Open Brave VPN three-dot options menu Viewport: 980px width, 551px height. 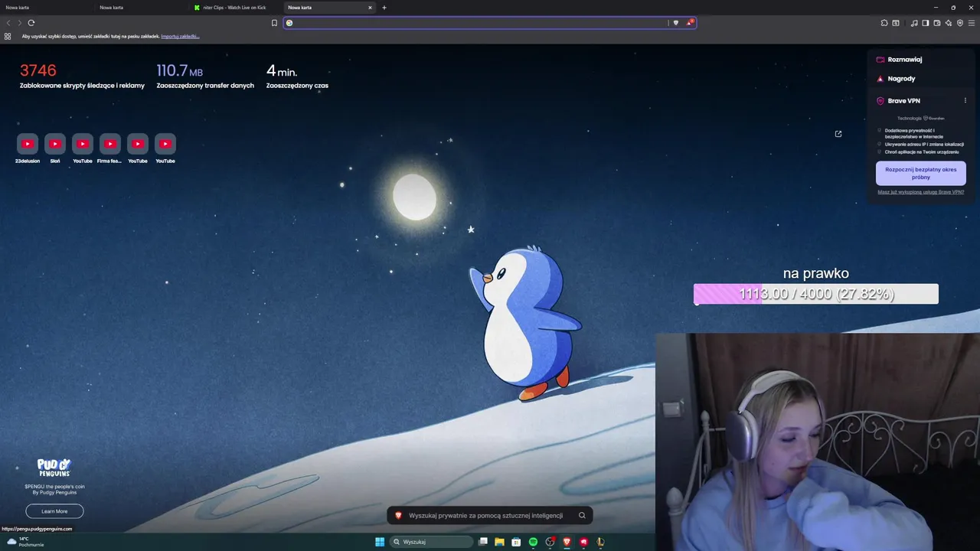pyautogui.click(x=965, y=100)
